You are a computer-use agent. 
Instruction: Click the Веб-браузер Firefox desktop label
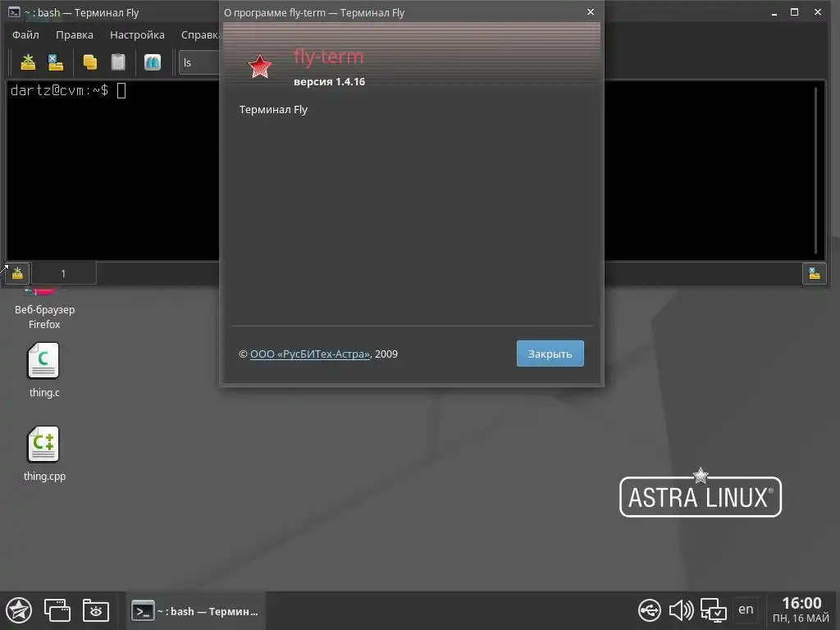coord(44,317)
